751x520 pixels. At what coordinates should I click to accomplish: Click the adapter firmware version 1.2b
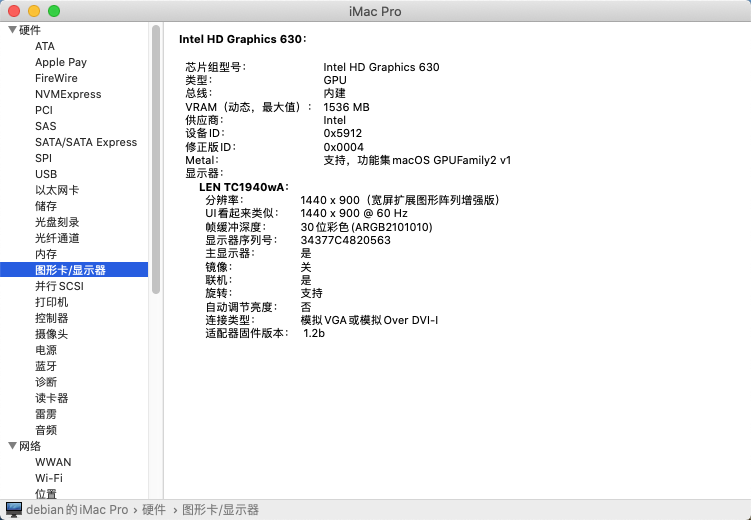pyautogui.click(x=314, y=333)
